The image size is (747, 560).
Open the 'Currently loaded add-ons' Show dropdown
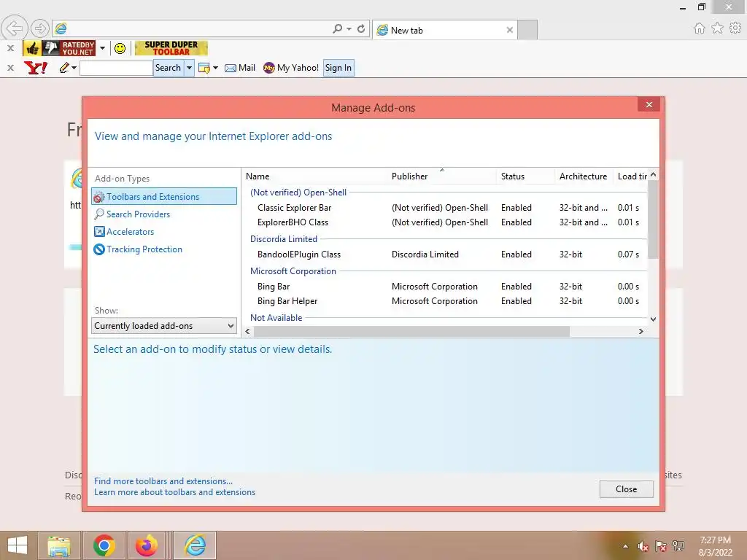tap(164, 326)
